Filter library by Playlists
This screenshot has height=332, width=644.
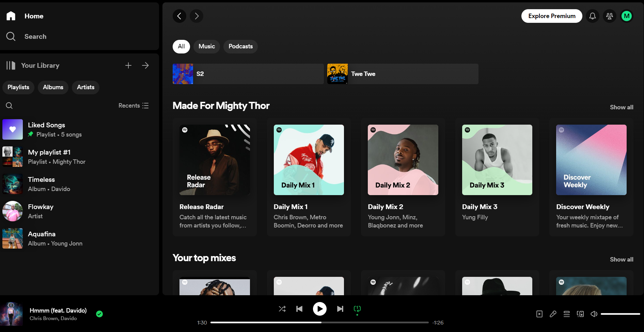18,87
